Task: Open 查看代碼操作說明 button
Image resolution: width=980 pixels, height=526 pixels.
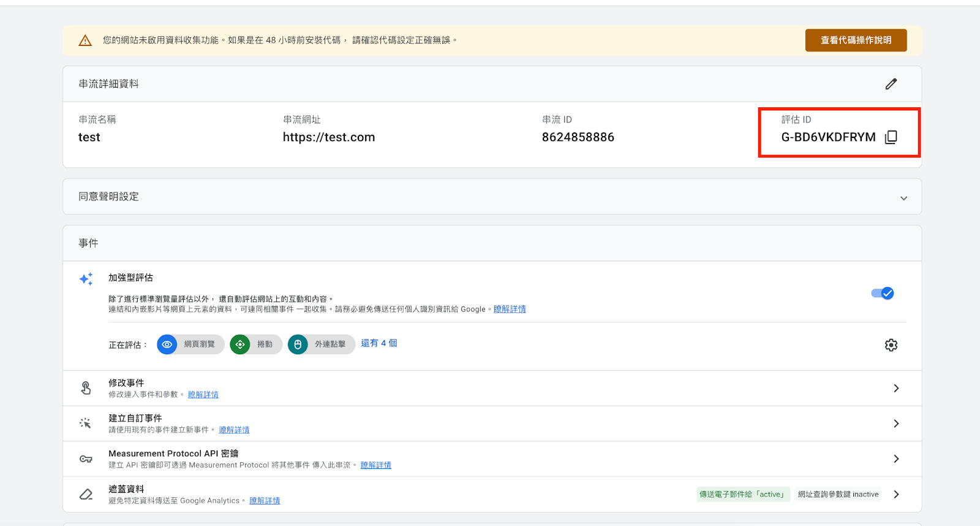Action: pos(856,40)
